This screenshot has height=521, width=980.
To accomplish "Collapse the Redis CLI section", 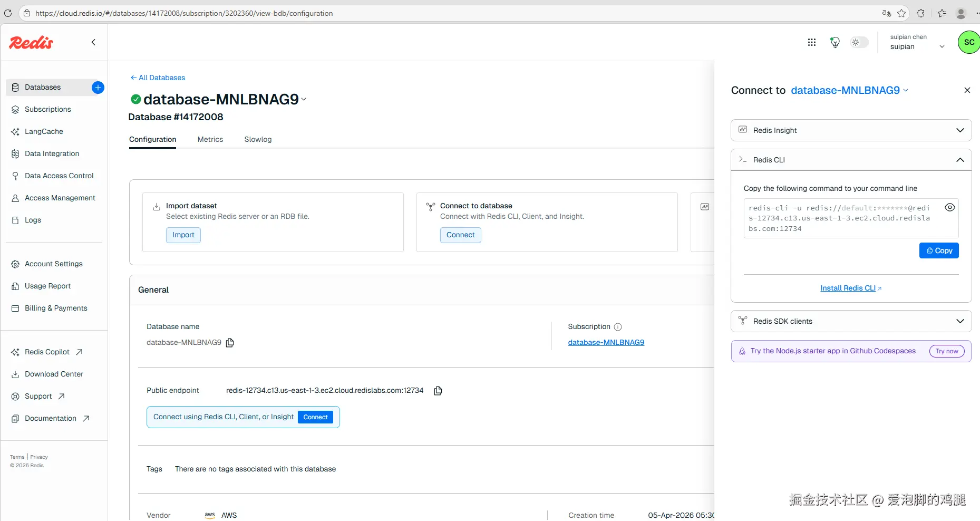I will point(851,160).
